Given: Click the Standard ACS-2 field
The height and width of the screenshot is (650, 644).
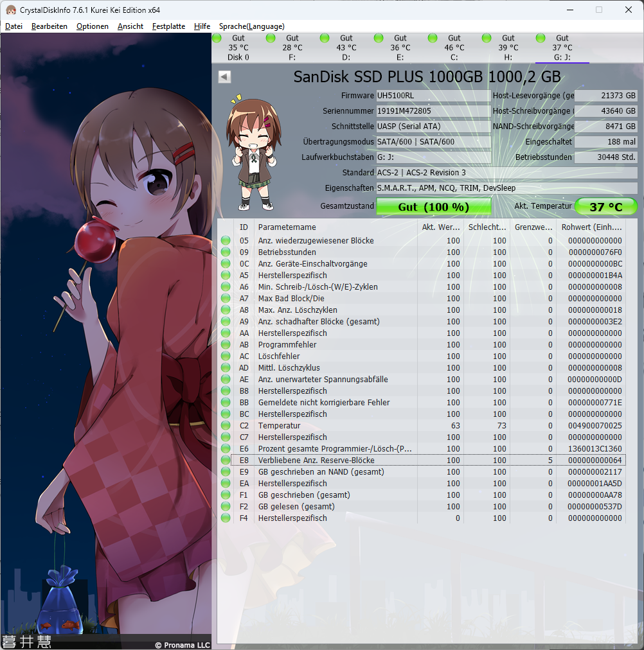Looking at the screenshot, I should [x=506, y=172].
